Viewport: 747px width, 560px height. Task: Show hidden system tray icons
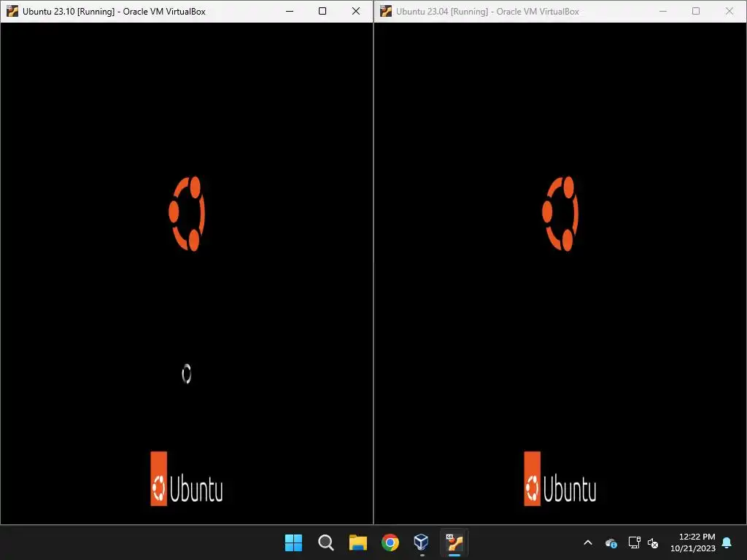point(588,542)
